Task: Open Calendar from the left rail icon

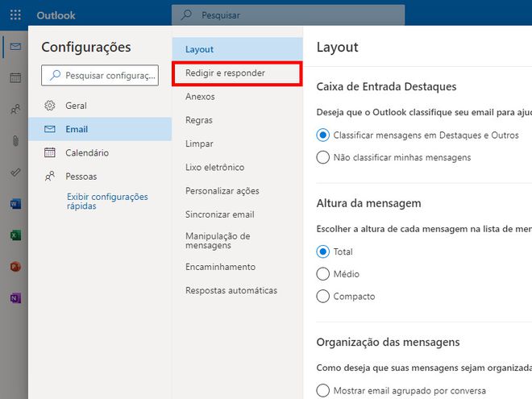Action: click(x=15, y=77)
